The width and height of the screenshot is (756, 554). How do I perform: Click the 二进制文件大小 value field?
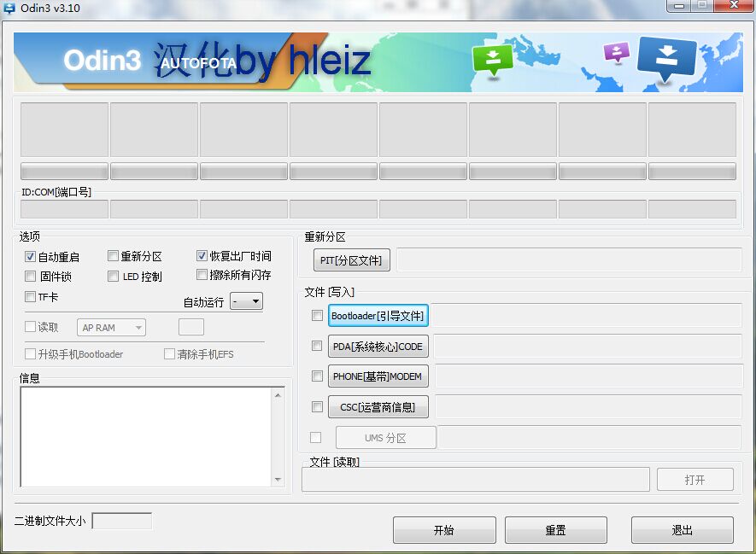[122, 521]
